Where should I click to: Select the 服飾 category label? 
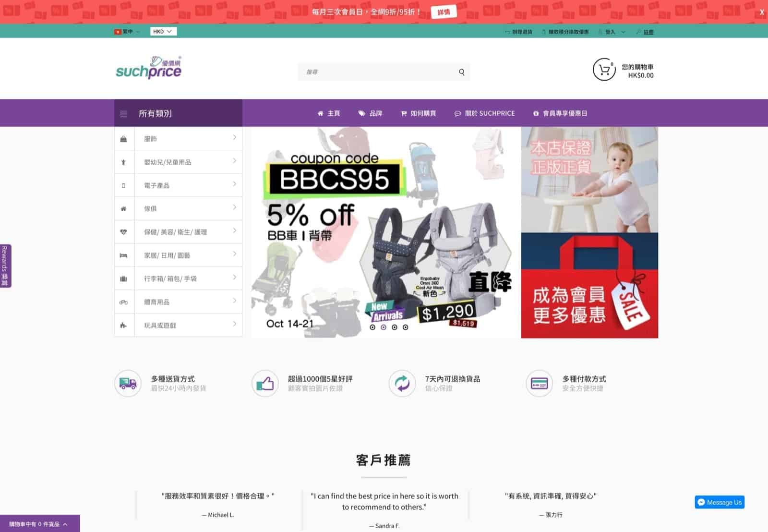(x=150, y=139)
